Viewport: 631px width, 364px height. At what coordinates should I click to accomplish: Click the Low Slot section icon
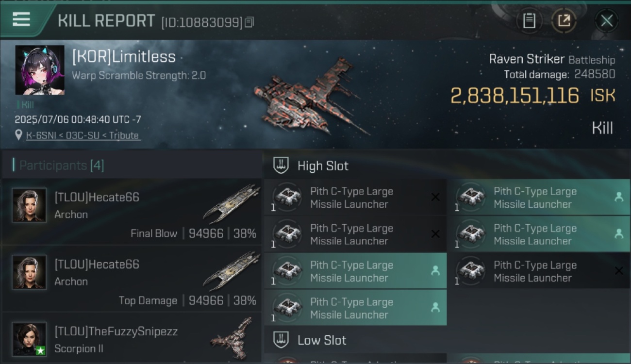pos(281,340)
